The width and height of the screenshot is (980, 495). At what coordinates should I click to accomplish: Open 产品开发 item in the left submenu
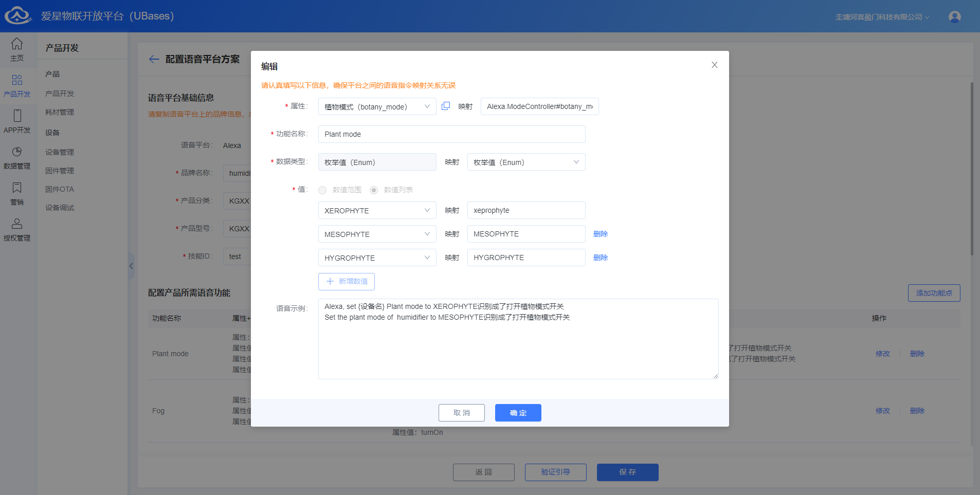pos(60,94)
